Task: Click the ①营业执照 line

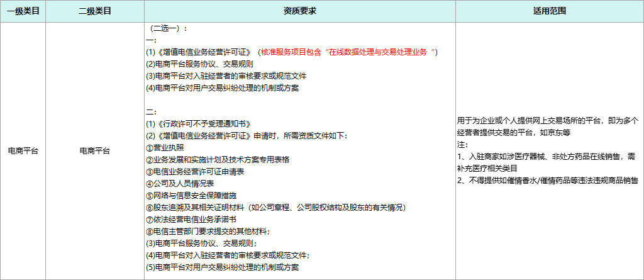Action: click(x=165, y=148)
